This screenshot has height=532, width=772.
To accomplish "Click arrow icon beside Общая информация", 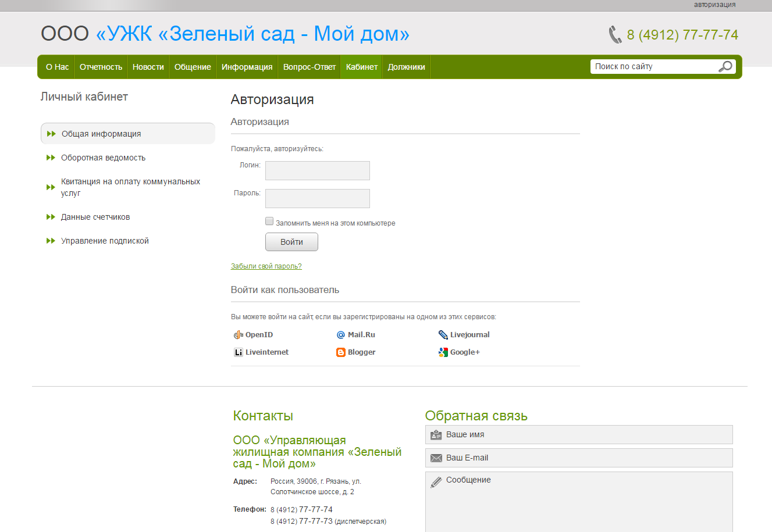I will pos(51,134).
